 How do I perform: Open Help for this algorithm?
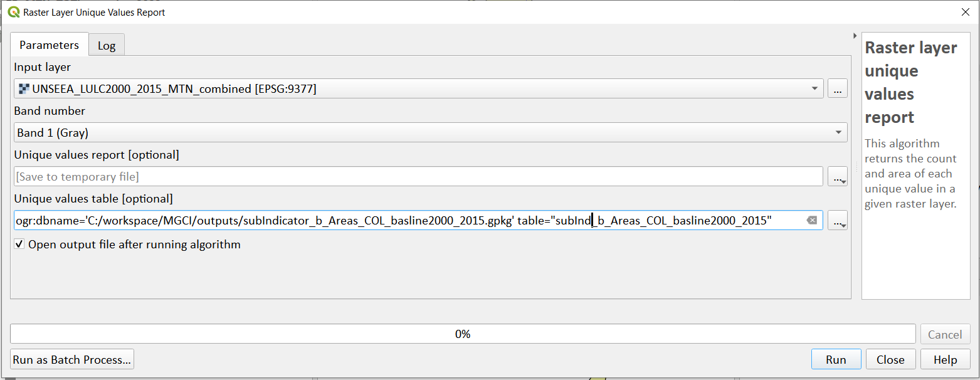coord(945,359)
